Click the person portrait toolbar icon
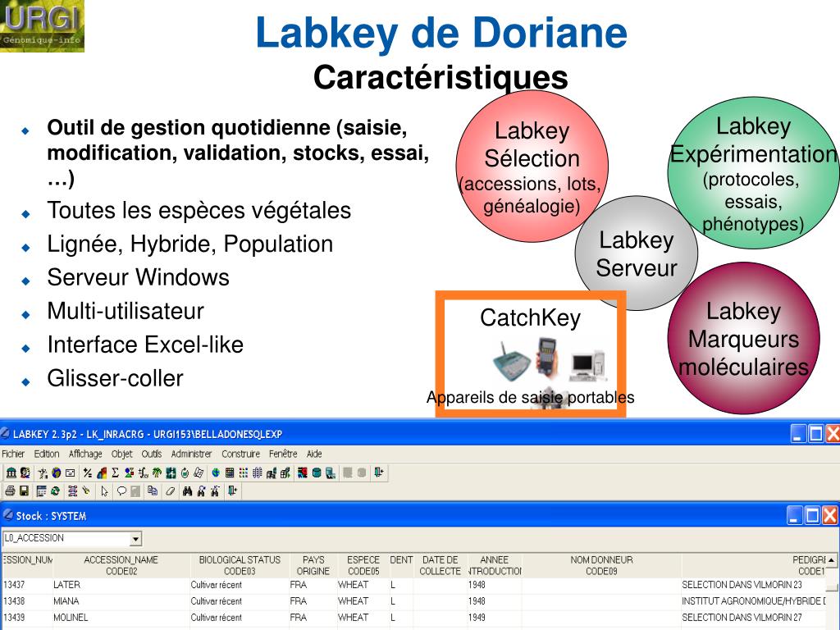Image resolution: width=840 pixels, height=630 pixels. [25, 473]
